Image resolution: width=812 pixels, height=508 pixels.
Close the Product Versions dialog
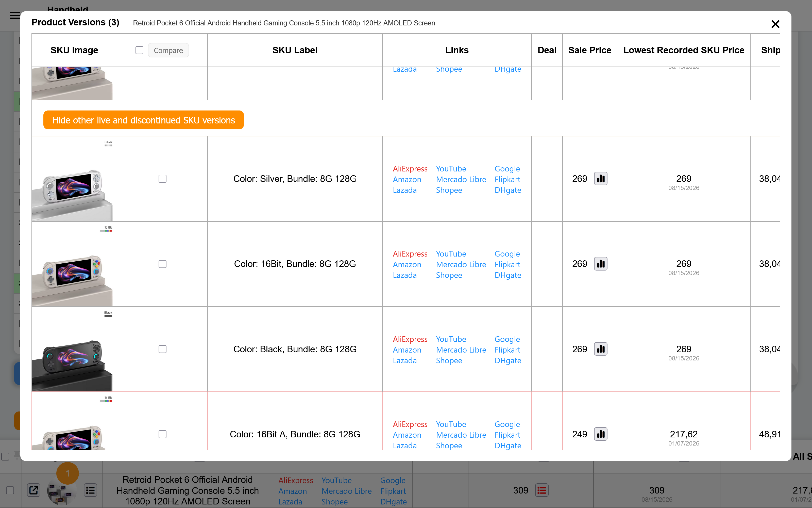coord(775,24)
